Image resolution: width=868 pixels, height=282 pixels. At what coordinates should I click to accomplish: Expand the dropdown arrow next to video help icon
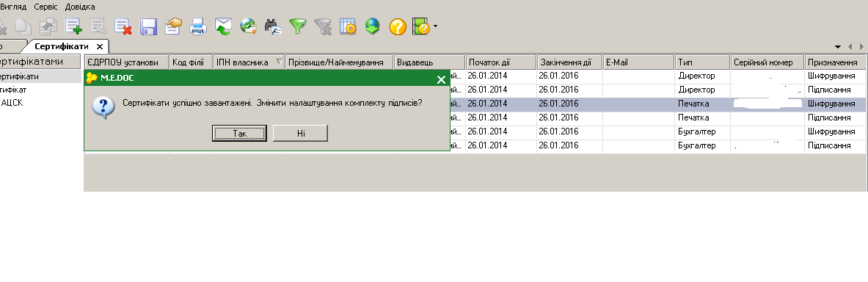tap(436, 26)
